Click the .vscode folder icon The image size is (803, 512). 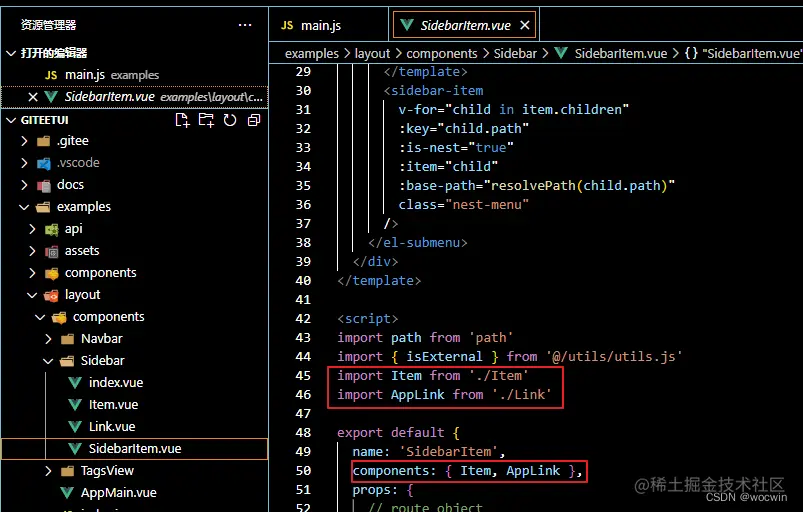[x=44, y=163]
